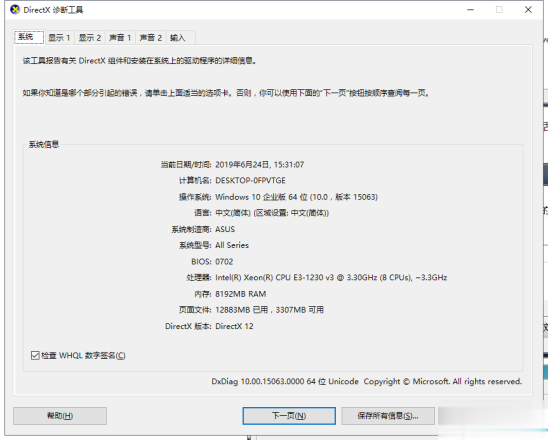Viewport: 548px width, 441px height.
Task: Click the 该工具报告有关 DirectX description line
Action: tap(140, 61)
